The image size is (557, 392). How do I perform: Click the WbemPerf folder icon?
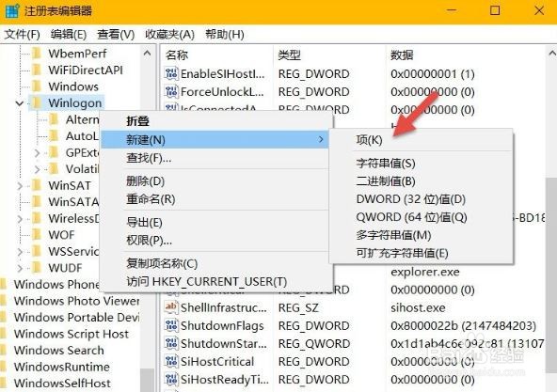tap(37, 54)
